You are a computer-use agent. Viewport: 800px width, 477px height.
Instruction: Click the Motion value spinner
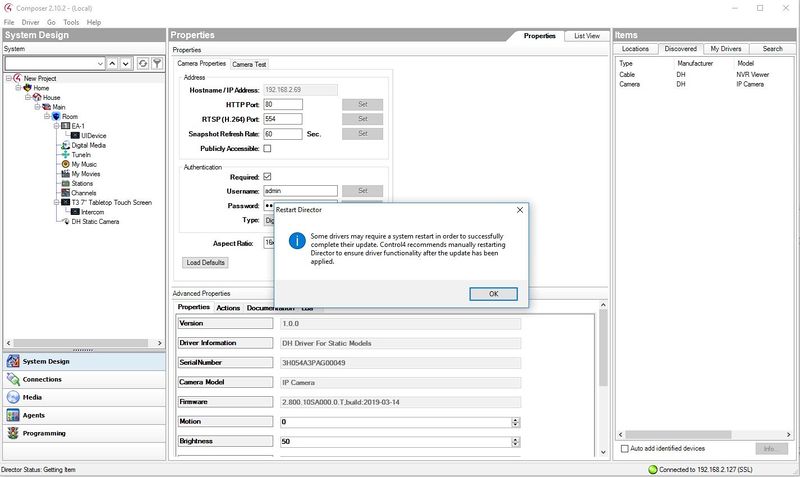(515, 422)
